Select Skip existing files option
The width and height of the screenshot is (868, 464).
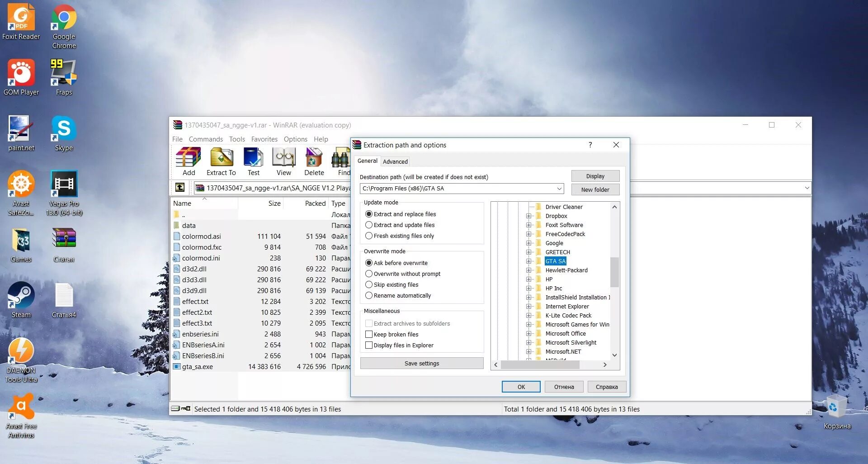(x=369, y=284)
